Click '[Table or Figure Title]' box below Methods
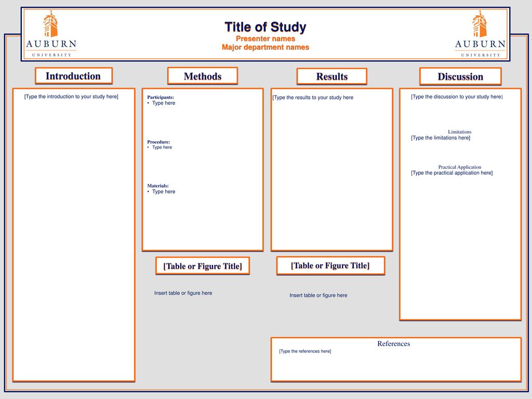The height and width of the screenshot is (399, 532). click(x=203, y=266)
